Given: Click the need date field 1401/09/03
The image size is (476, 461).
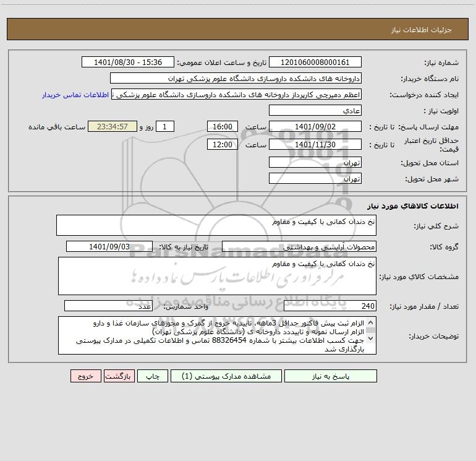Looking at the screenshot, I should [x=109, y=246].
